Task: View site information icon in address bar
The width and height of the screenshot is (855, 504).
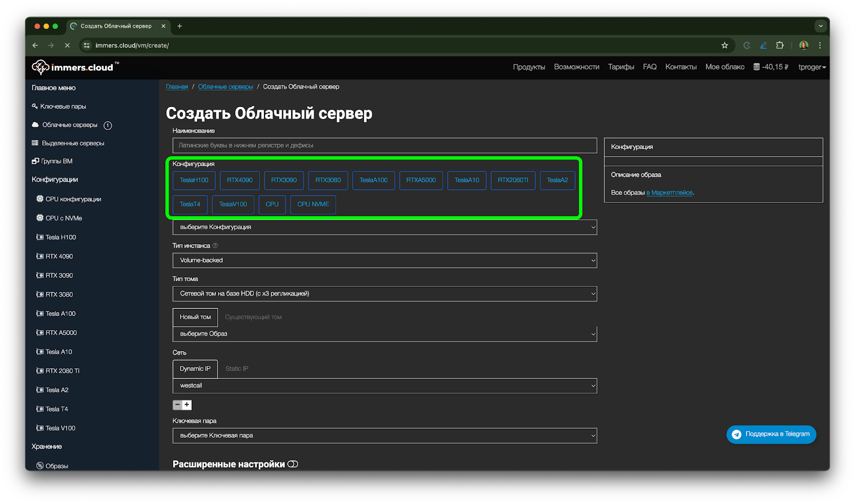Action: (x=87, y=45)
